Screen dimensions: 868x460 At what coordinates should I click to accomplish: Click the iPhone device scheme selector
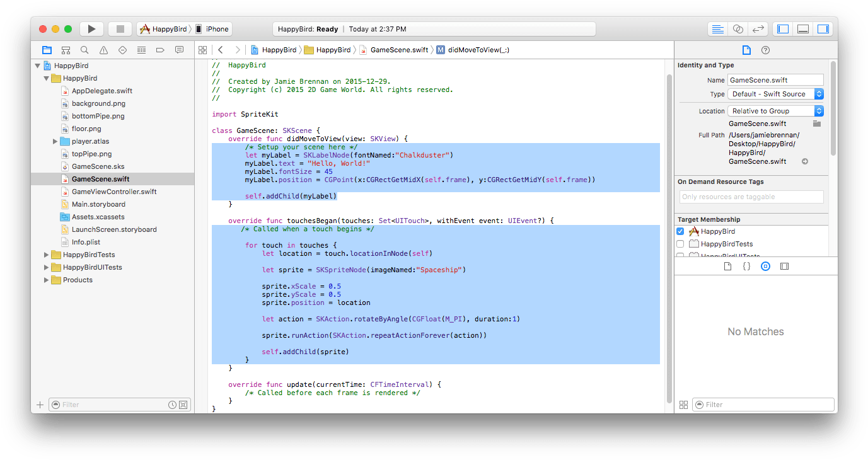coord(212,29)
